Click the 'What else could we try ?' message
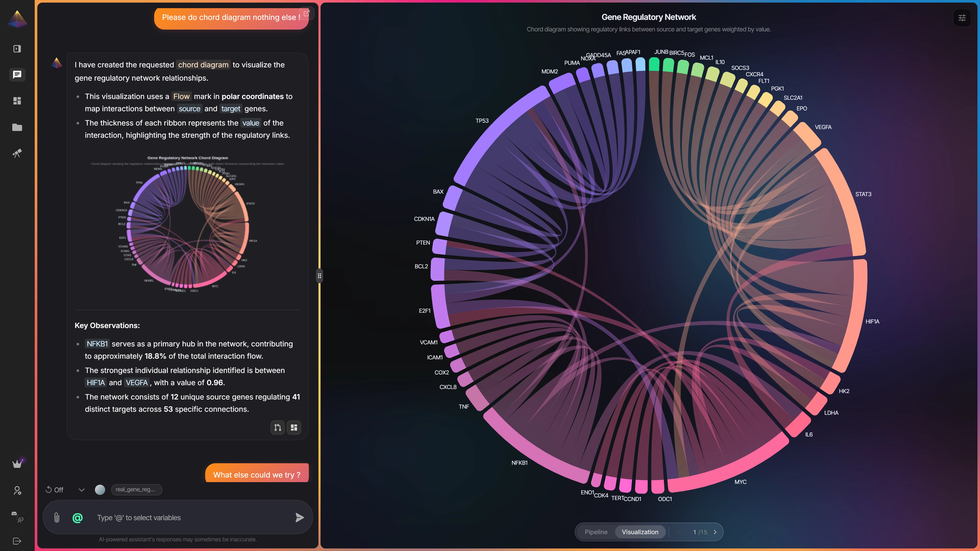This screenshot has height=551, width=980. (257, 474)
